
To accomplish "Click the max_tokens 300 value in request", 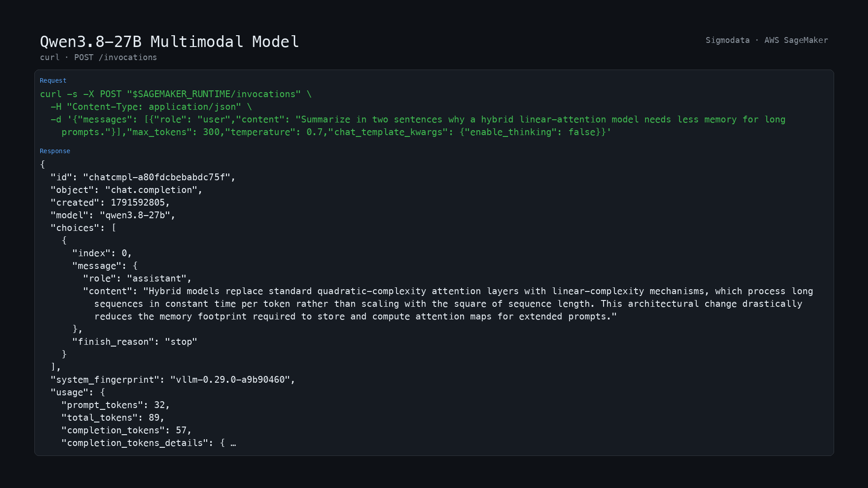I will (x=174, y=132).
